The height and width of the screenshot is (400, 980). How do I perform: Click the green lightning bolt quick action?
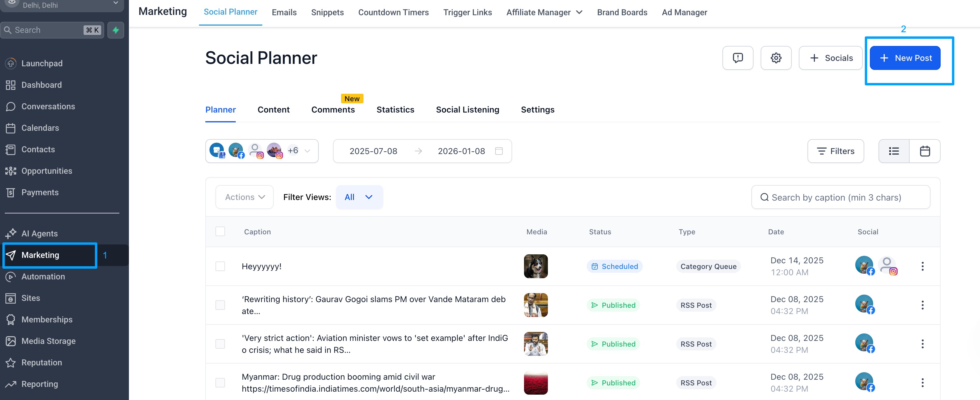point(116,30)
